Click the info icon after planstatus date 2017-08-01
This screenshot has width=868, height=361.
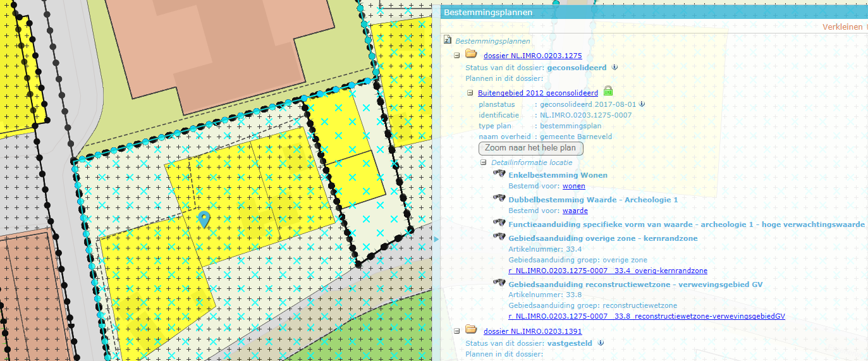642,104
